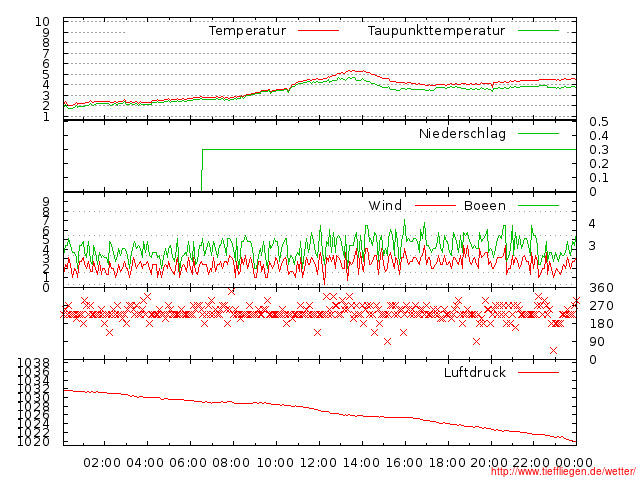This screenshot has width=640, height=480.
Task: Click the right-side 4 wind axis value
Action: (592, 224)
